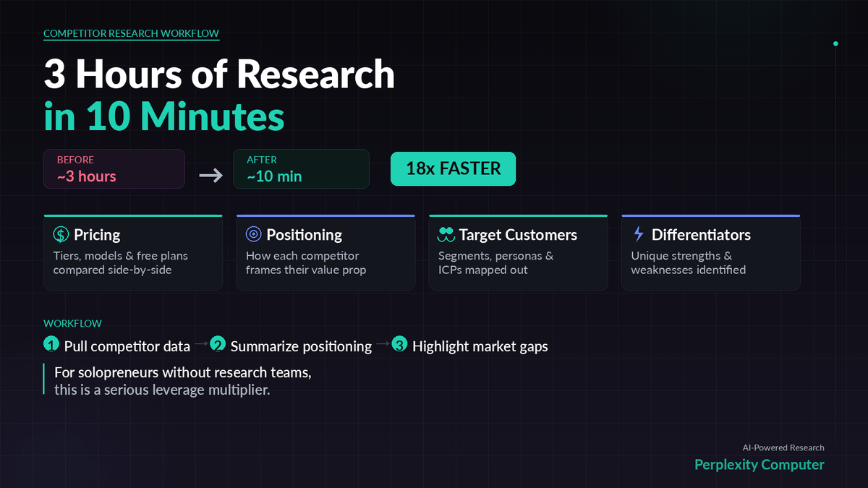Click 'this is a serious leverage multiplier.' line
The image size is (868, 488).
(x=162, y=390)
